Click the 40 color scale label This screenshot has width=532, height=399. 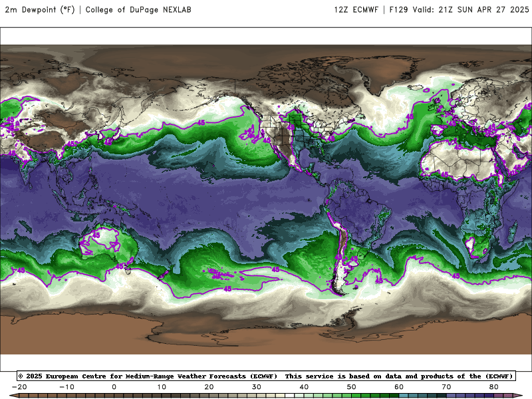pos(304,387)
